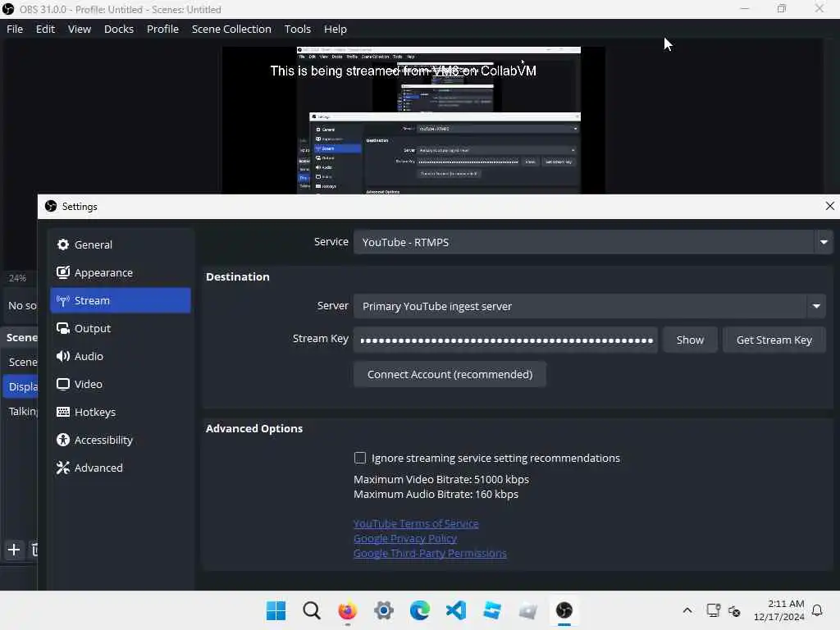Open Audio speaker icon in settings
Image resolution: width=840 pixels, height=630 pixels.
point(62,356)
